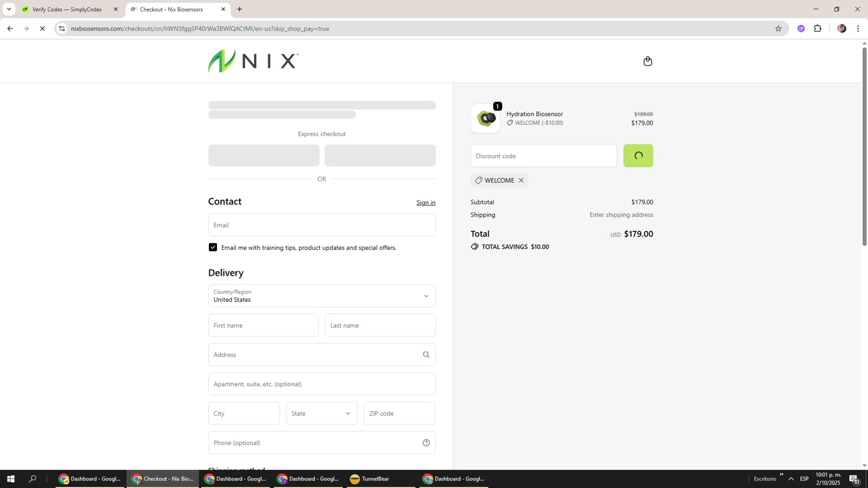Image resolution: width=868 pixels, height=488 pixels.
Task: Click the Hydration Biosensor product thumbnail
Action: click(x=486, y=119)
